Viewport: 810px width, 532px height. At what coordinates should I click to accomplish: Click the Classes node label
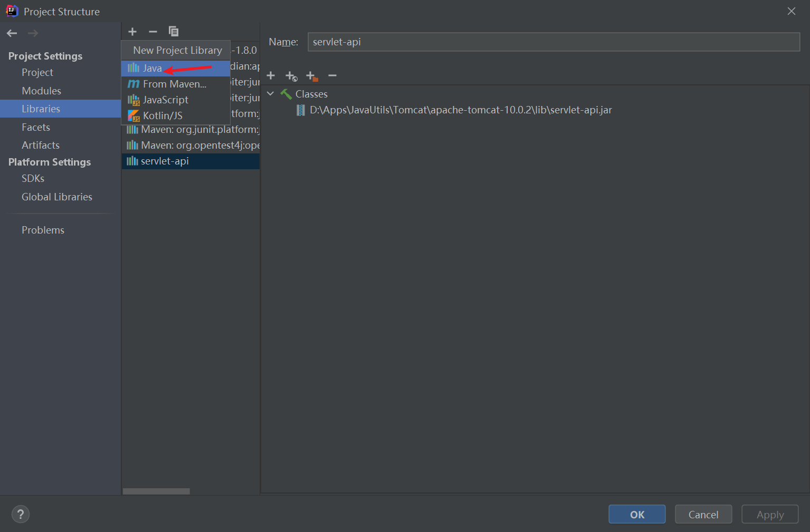(x=311, y=94)
